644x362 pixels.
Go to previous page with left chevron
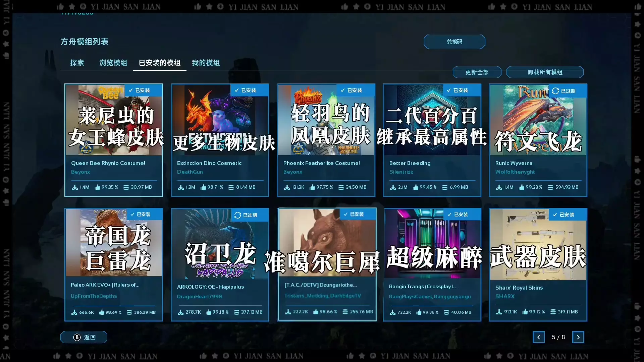pyautogui.click(x=538, y=337)
